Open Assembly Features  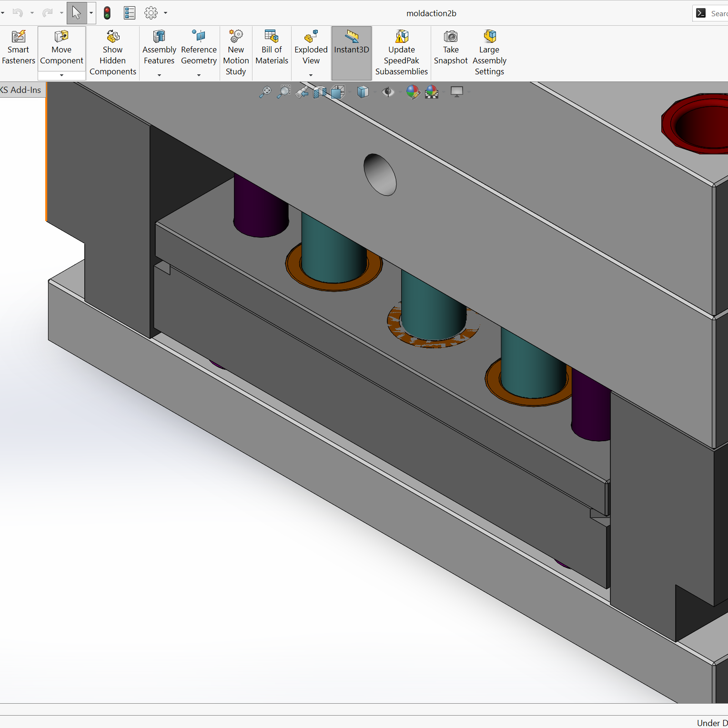click(159, 48)
